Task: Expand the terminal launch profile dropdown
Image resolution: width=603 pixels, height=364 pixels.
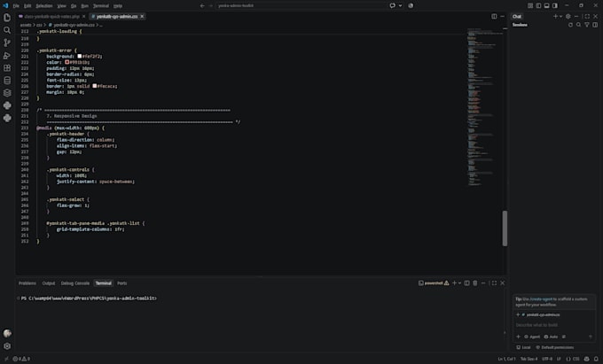Action: (x=459, y=283)
